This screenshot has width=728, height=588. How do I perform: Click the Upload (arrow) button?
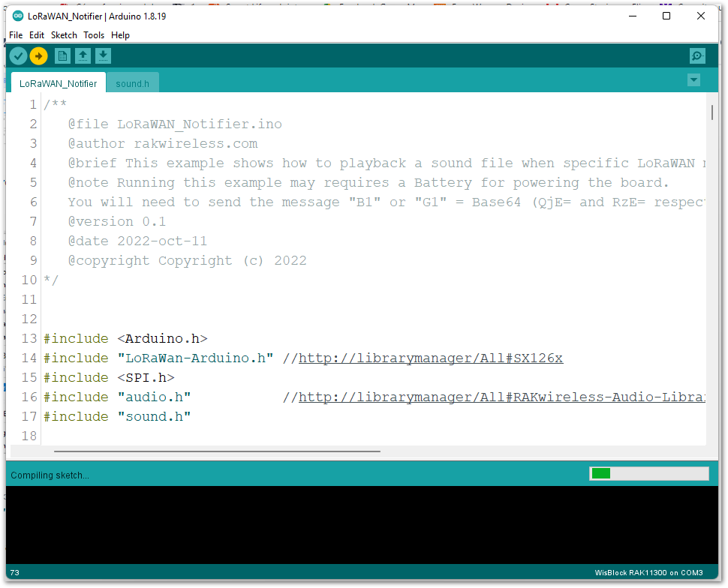38,56
